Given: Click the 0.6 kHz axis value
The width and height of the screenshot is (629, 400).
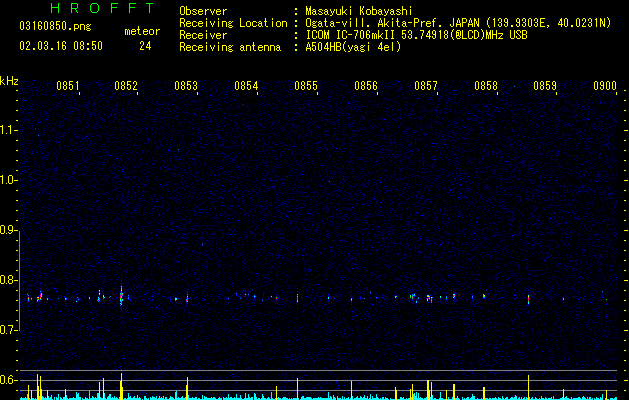Looking at the screenshot, I should pos(9,380).
